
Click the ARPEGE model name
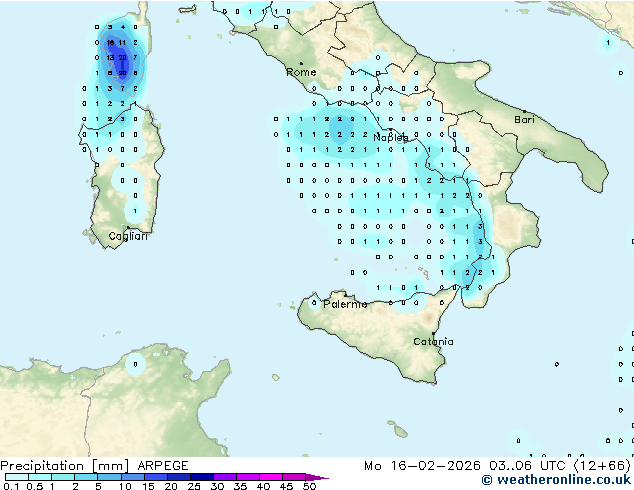coord(163,466)
